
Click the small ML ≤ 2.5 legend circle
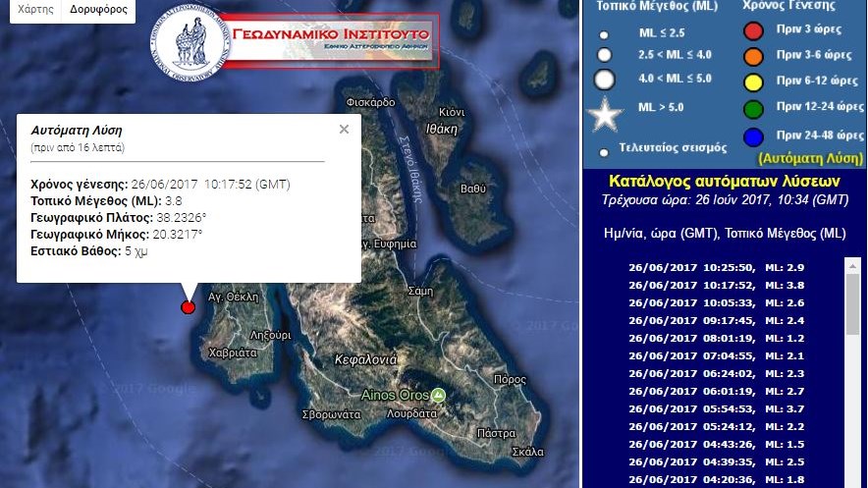pos(604,35)
